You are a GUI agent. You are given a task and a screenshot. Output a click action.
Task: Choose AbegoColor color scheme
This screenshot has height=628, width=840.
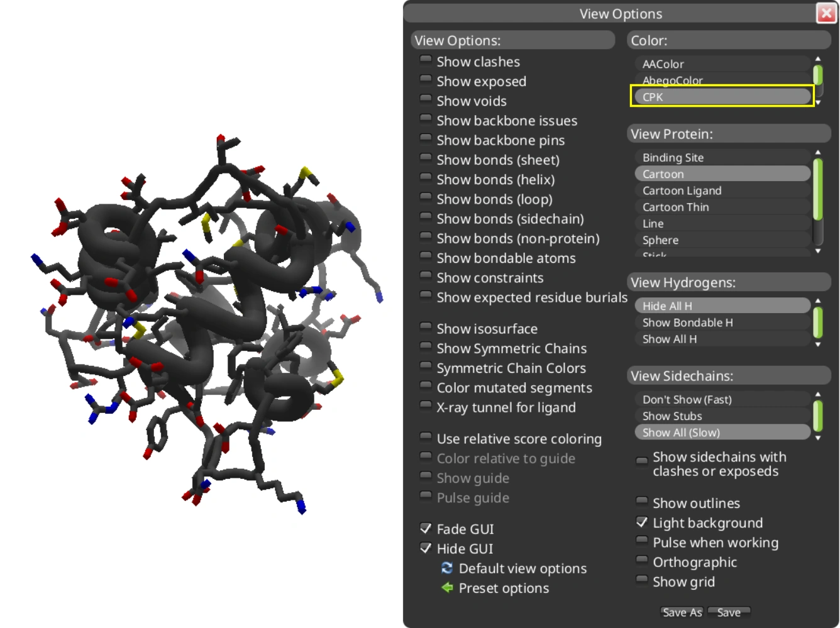[x=722, y=80]
